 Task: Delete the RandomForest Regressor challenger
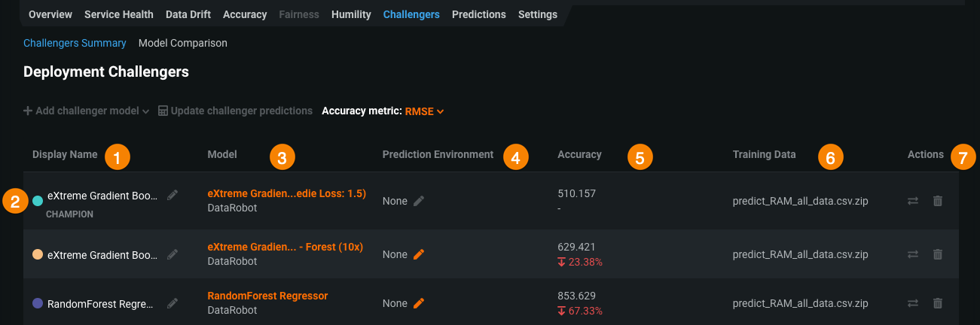pos(938,303)
